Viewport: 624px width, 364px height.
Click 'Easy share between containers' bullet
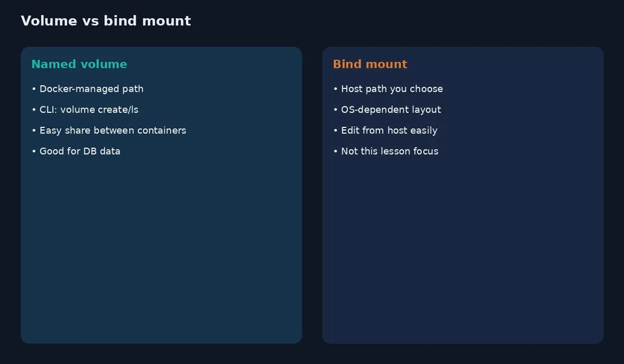pyautogui.click(x=109, y=131)
